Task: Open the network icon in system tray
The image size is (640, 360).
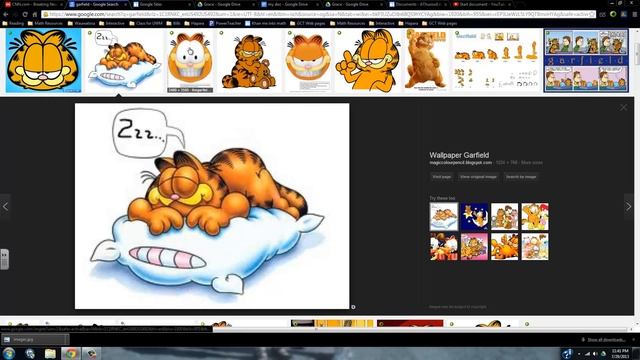Action: pyautogui.click(x=587, y=354)
